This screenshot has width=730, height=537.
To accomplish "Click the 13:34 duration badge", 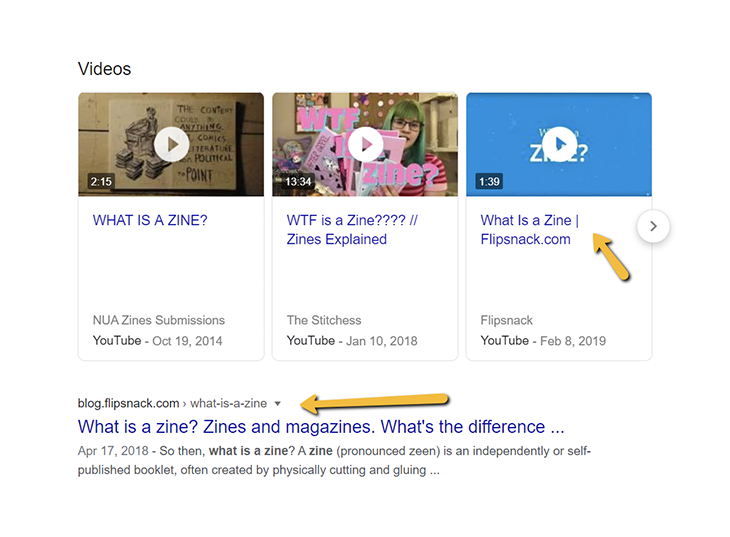I will 298,182.
